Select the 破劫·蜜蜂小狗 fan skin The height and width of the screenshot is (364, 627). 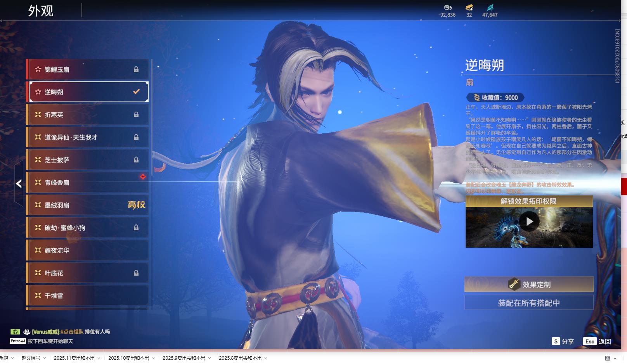pos(88,228)
